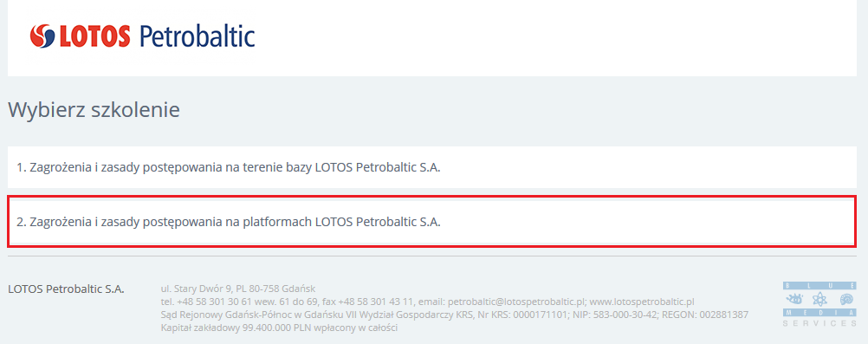Click the atom icon in Blue Media logo
The image size is (868, 344).
[819, 299]
